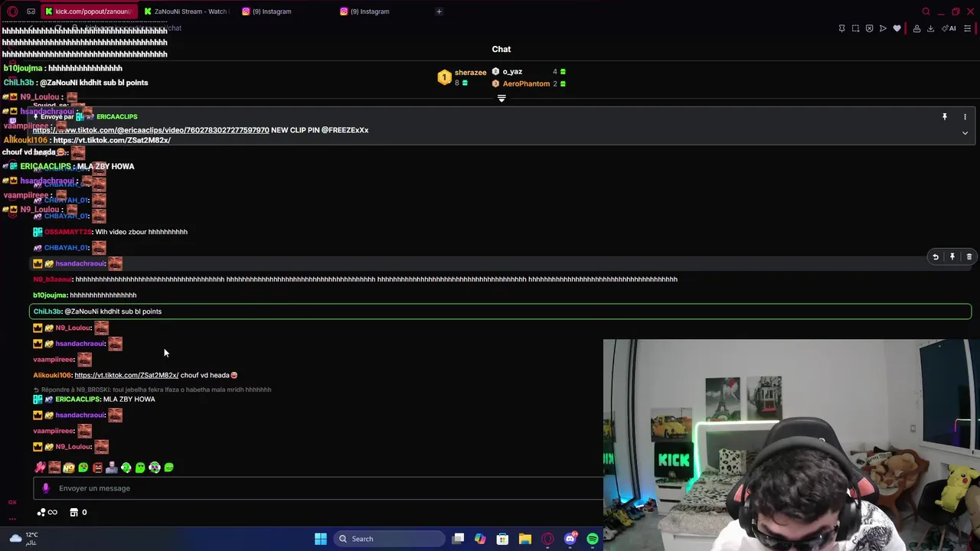Open File Explorer from taskbar
The height and width of the screenshot is (551, 980).
pyautogui.click(x=525, y=539)
